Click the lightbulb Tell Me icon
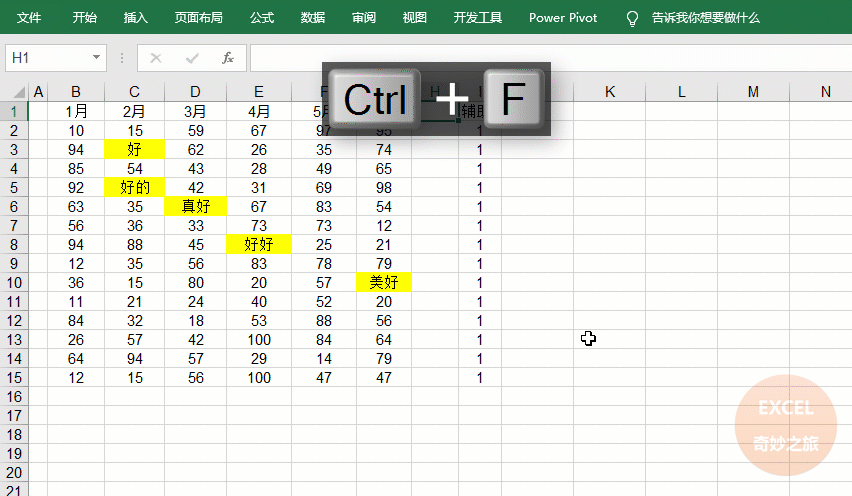Screen dimensions: 852x496 632,19
